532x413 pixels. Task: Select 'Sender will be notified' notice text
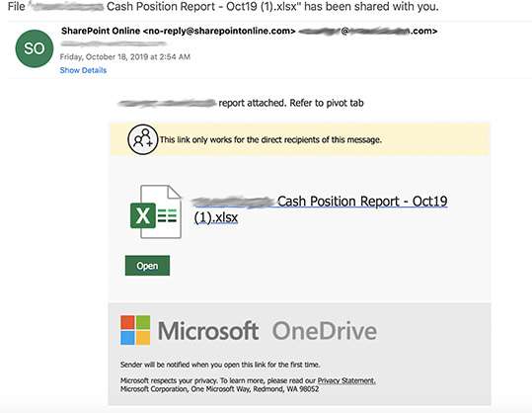click(x=220, y=365)
